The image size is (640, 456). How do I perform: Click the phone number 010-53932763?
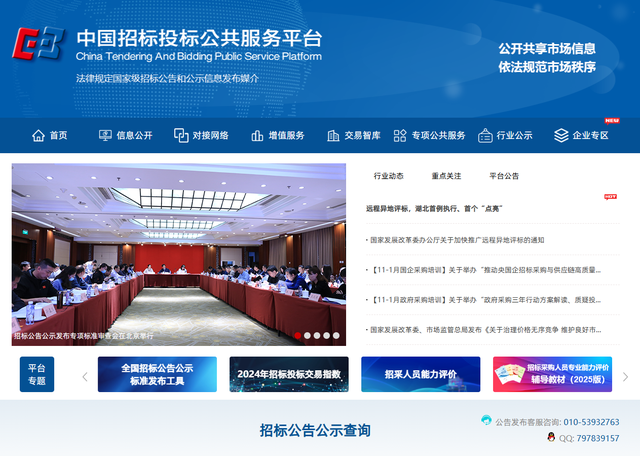coord(591,422)
